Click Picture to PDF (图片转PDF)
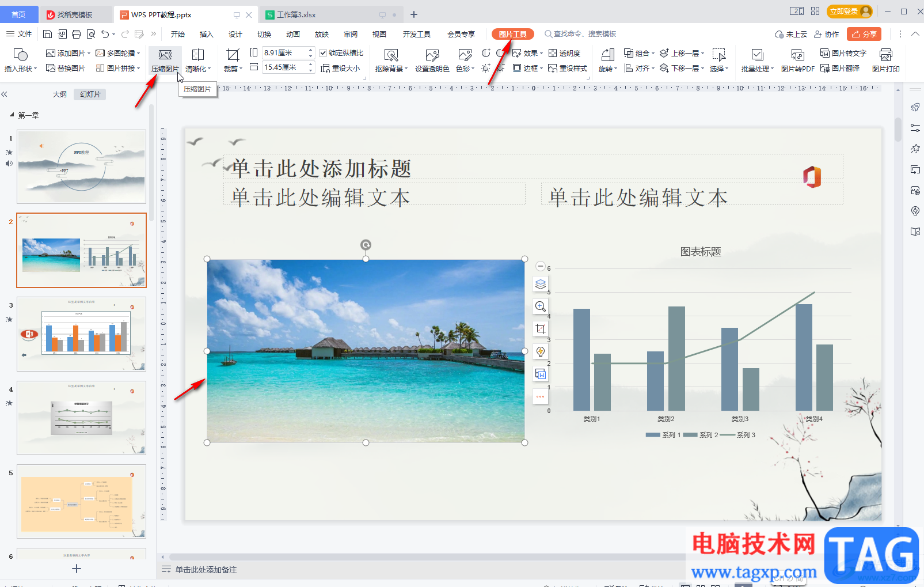924x587 pixels. point(797,60)
